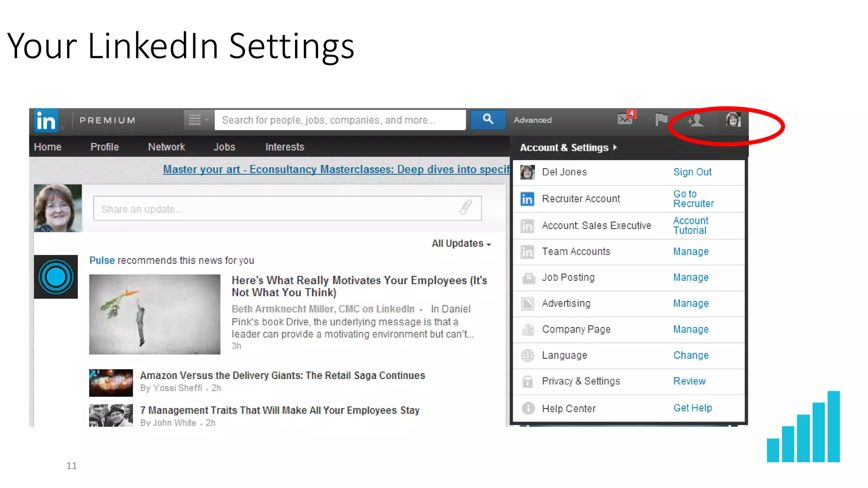Click the large profile photo on the feed

pos(58,208)
